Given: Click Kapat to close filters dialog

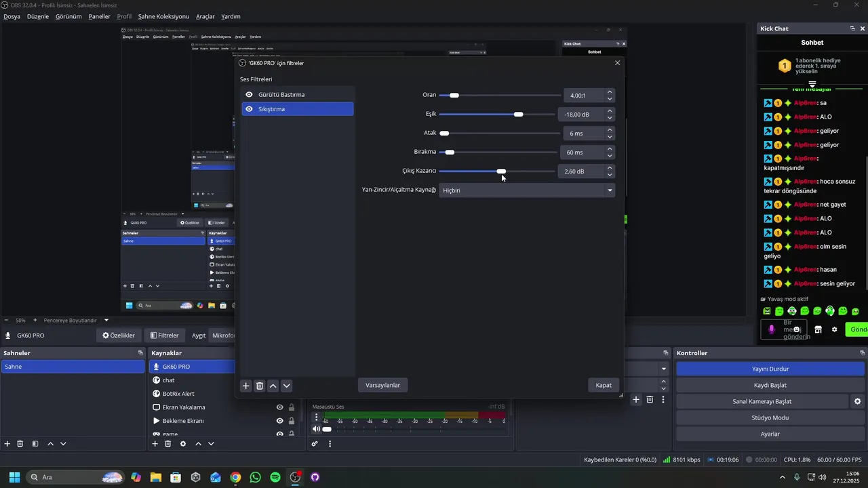Looking at the screenshot, I should 604,385.
